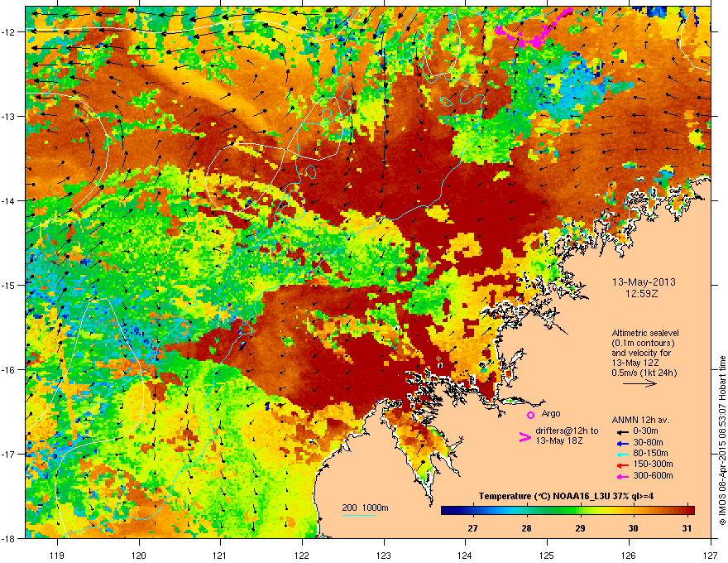Click the latitude axis label -15
Viewport: 728px width, 563px height.
click(x=9, y=285)
